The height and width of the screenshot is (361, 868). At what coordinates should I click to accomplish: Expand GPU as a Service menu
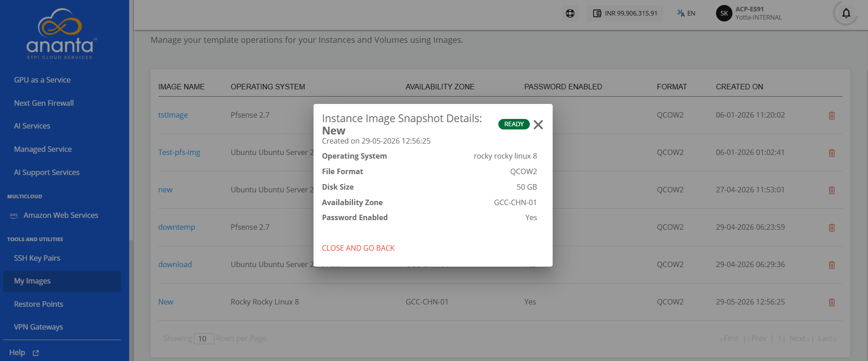(42, 80)
